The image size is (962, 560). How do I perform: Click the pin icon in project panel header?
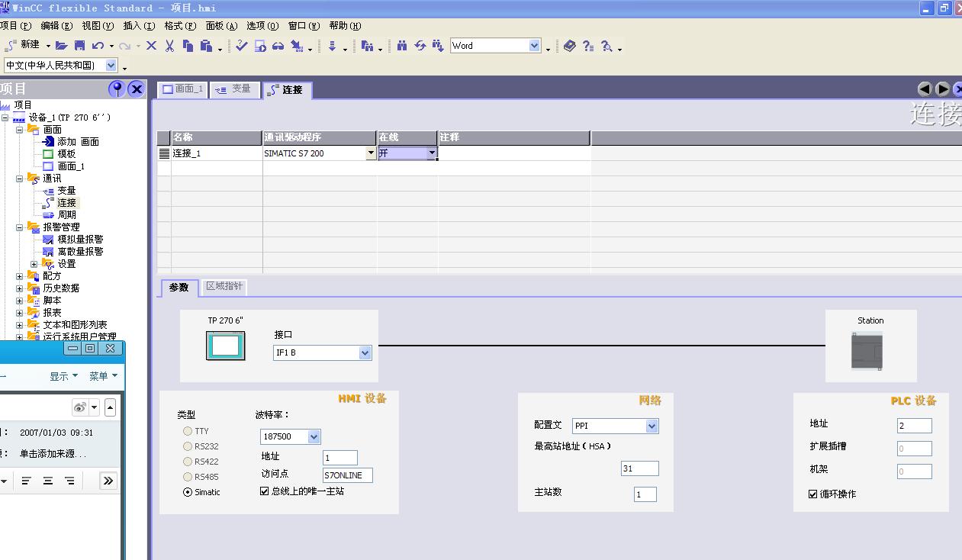click(117, 89)
